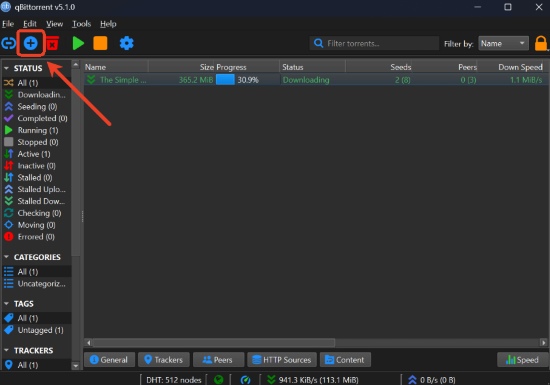Open the Filter by Name dropdown

pyautogui.click(x=503, y=43)
